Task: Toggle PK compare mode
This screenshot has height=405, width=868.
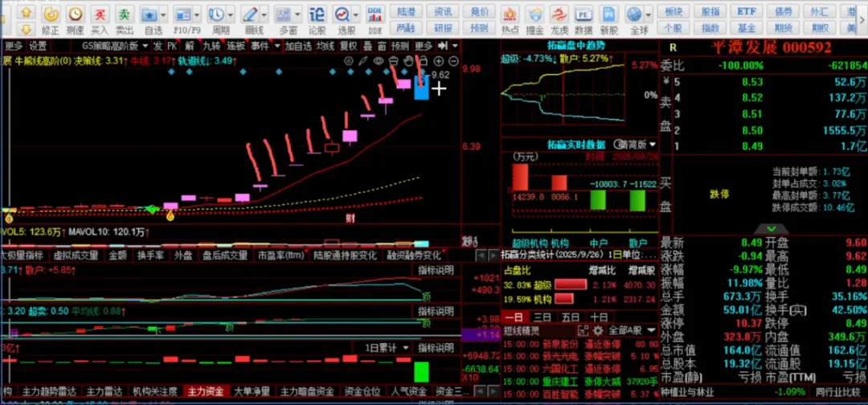Action: click(x=173, y=45)
